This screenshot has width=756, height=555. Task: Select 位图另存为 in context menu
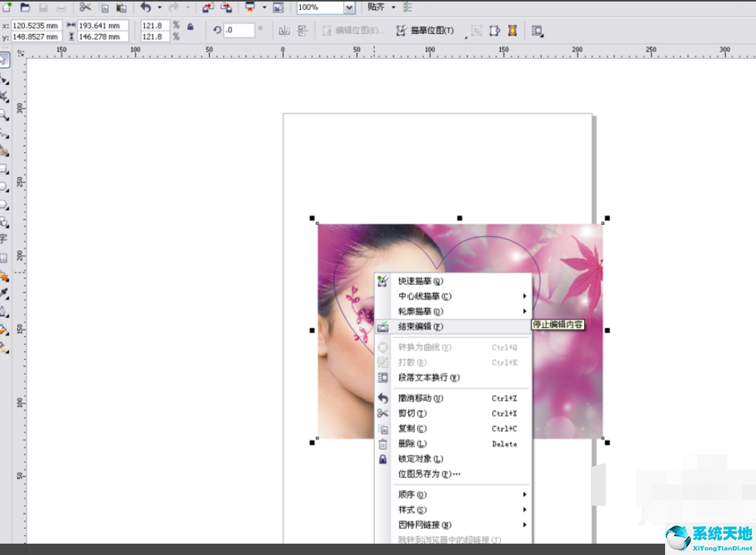tap(429, 474)
